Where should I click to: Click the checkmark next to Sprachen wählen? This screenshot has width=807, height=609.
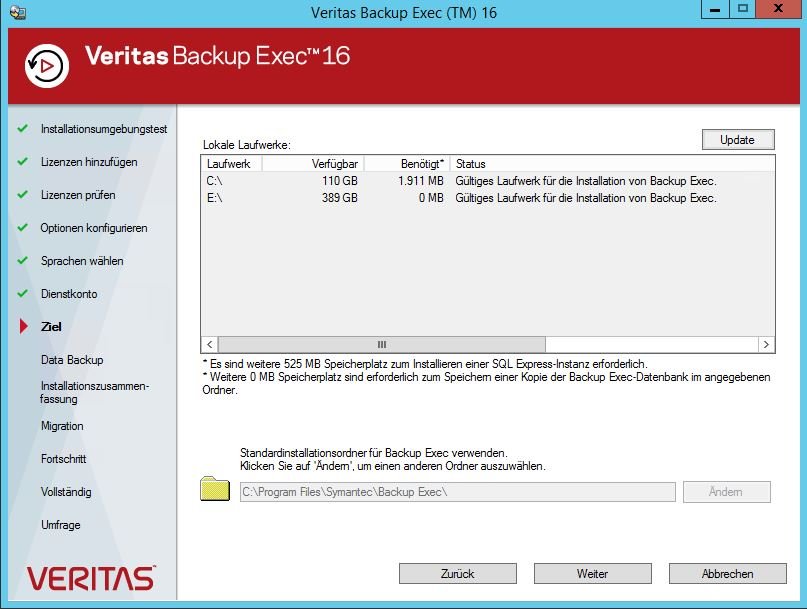coord(23,260)
